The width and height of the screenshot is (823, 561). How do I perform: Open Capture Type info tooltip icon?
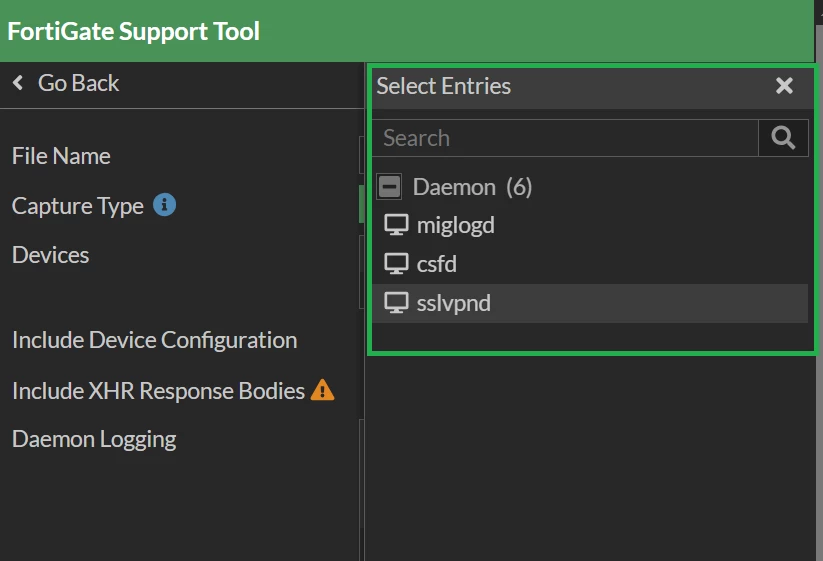164,205
